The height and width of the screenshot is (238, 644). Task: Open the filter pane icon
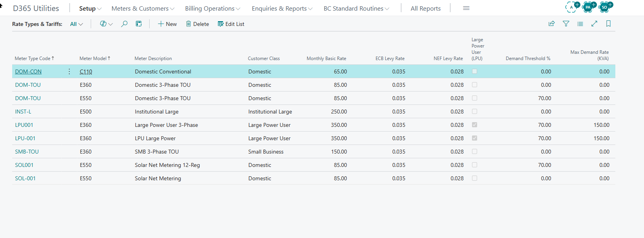(x=566, y=24)
